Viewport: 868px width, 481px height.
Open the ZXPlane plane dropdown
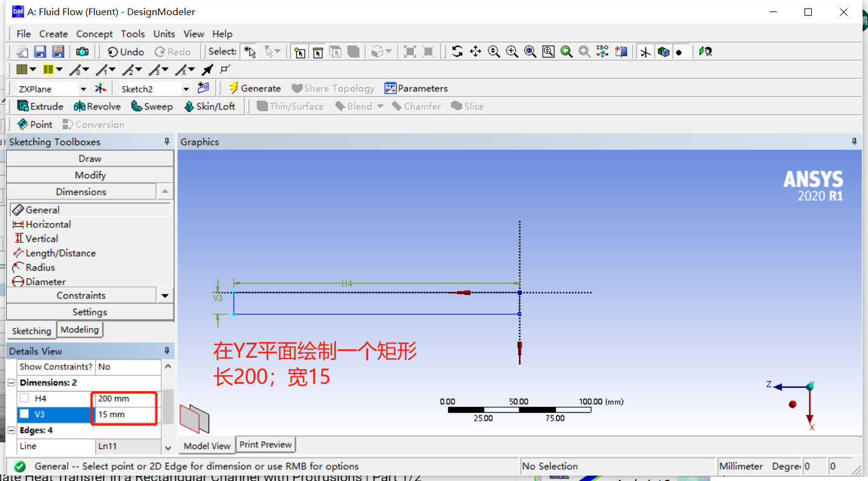(83, 89)
